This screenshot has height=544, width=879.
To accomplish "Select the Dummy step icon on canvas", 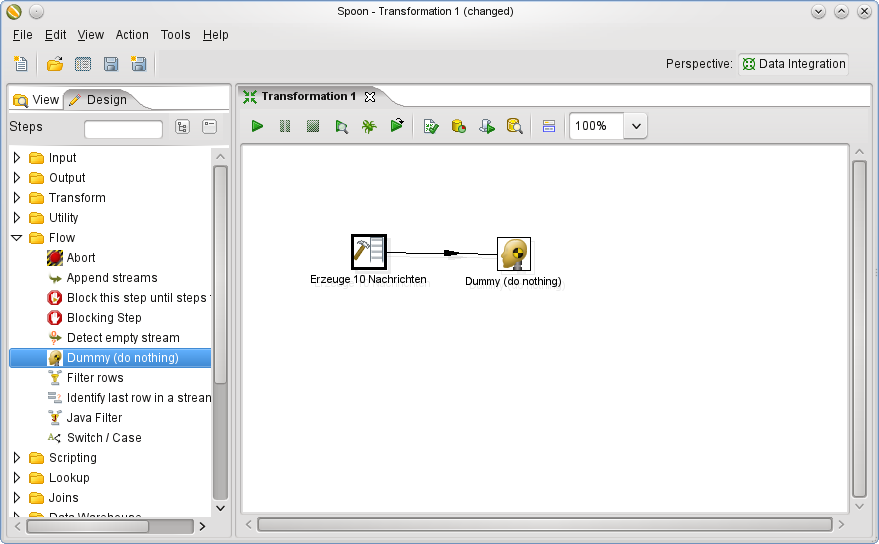I will tap(513, 254).
